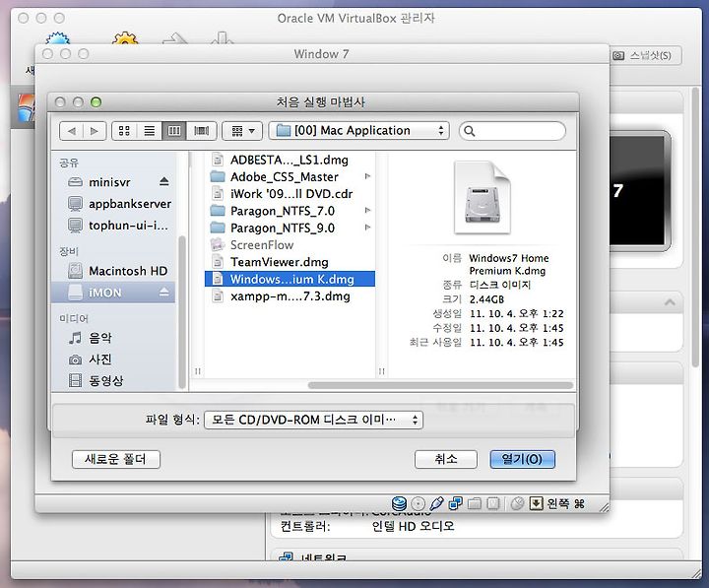Viewport: 709px width, 588px height.
Task: Select the ScreenFlow item
Action: point(290,244)
